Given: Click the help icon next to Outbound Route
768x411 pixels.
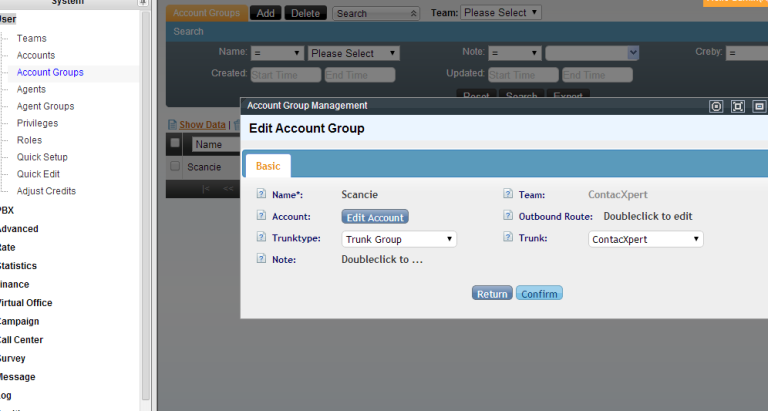Looking at the screenshot, I should (x=508, y=216).
